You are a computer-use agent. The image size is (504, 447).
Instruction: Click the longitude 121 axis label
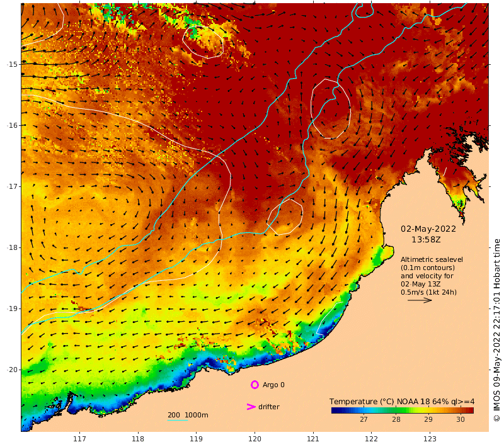(x=312, y=439)
